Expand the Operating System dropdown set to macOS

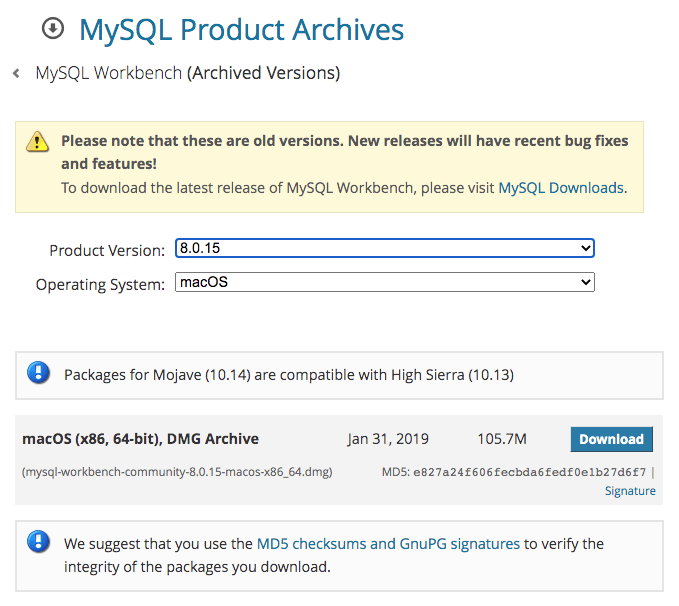click(384, 283)
